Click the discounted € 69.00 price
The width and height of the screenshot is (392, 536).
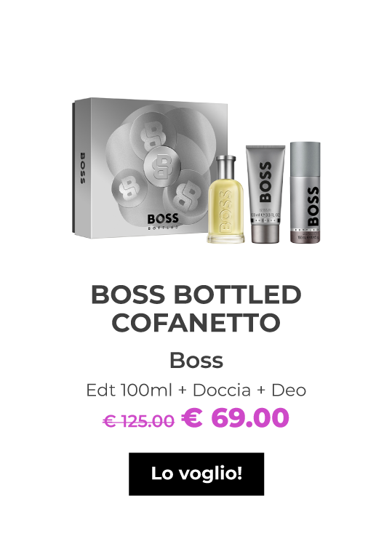[x=235, y=417]
